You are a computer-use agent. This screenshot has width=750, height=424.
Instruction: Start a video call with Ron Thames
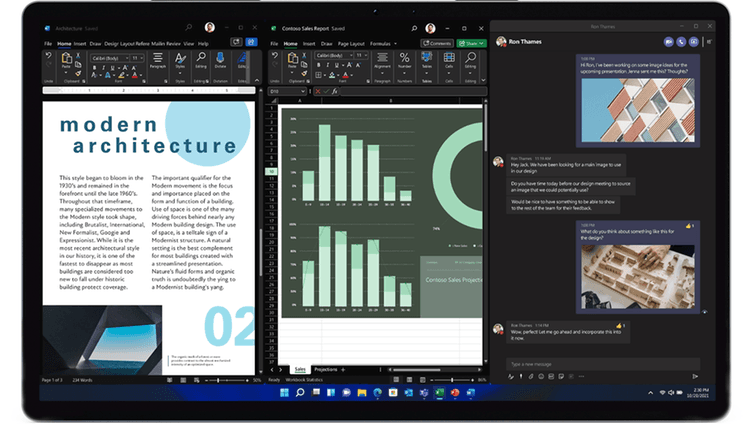[669, 42]
